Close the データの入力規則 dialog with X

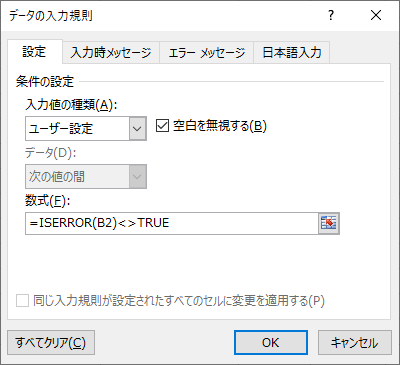pyautogui.click(x=376, y=15)
